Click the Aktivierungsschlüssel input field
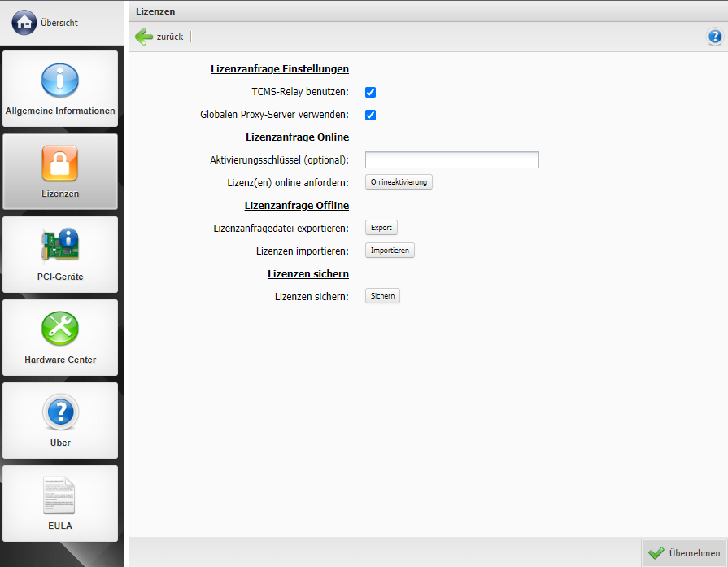 [451, 159]
